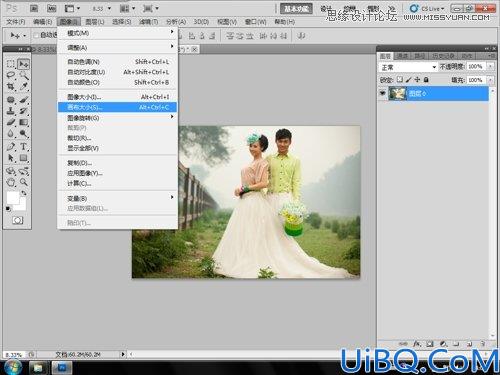Select the Path Selection tool
This screenshot has width=500, height=375.
[11, 158]
